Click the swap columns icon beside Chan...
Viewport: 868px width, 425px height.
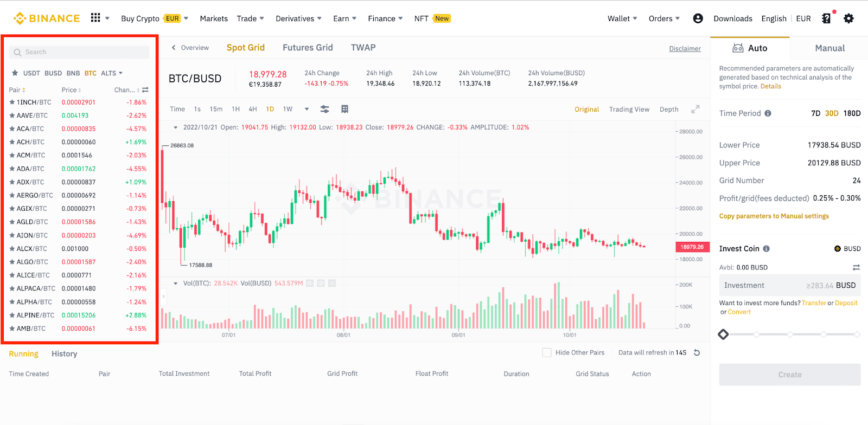tap(145, 90)
